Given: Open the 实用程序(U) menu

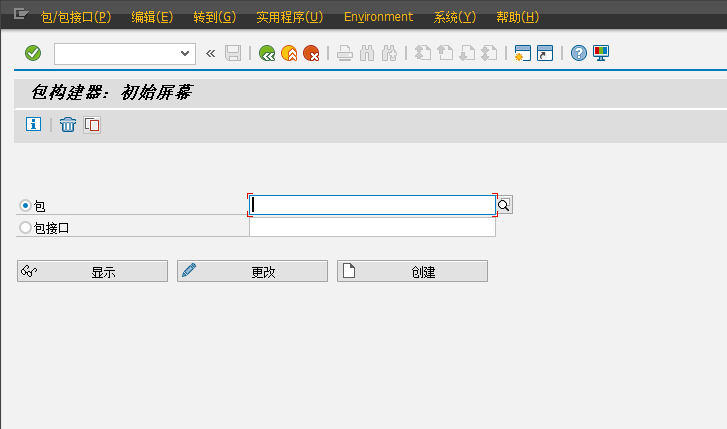Looking at the screenshot, I should click(x=290, y=17).
